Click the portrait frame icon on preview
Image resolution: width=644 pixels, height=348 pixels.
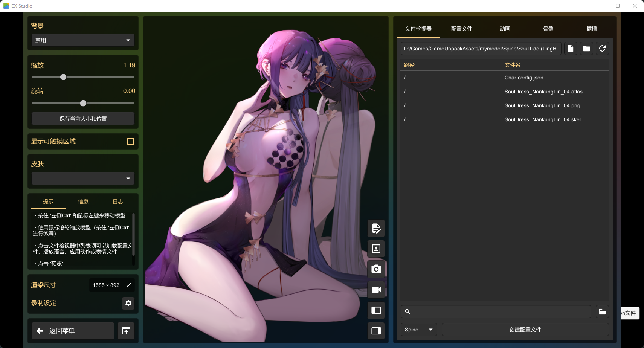pyautogui.click(x=376, y=249)
